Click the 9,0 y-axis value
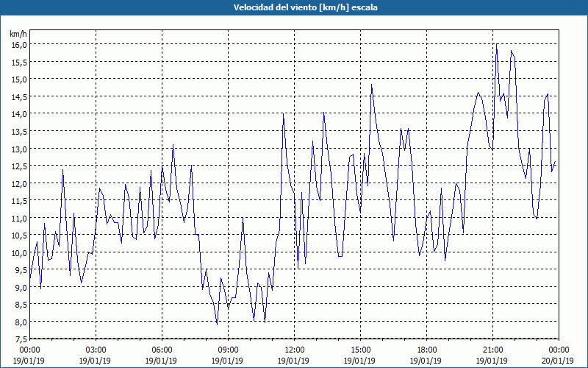The width and height of the screenshot is (588, 368). tap(21, 287)
